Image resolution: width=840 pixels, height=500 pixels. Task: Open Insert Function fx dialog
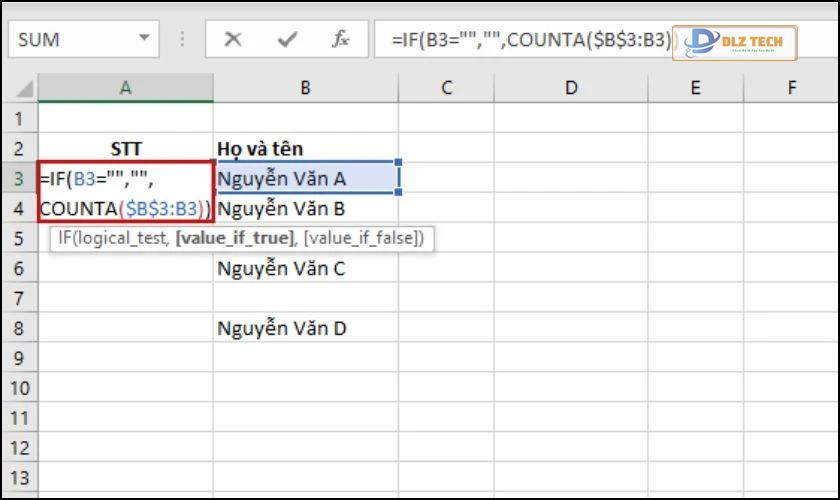click(x=341, y=39)
